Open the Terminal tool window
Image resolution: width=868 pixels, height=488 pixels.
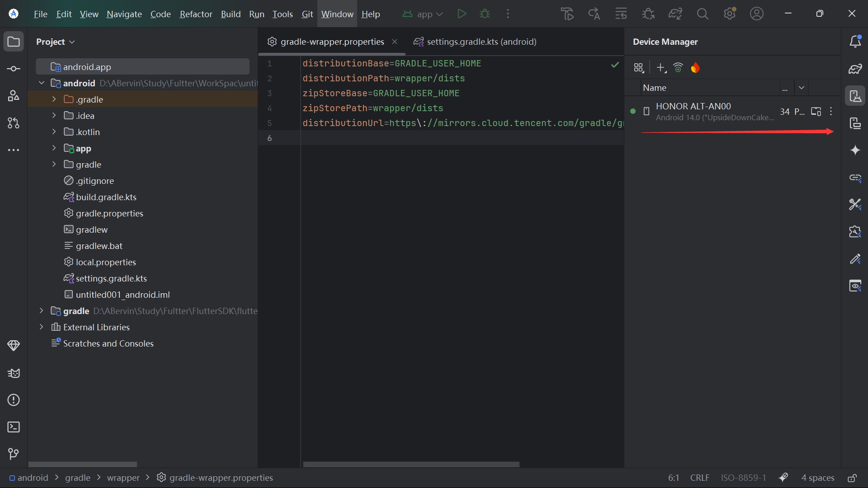(x=14, y=427)
